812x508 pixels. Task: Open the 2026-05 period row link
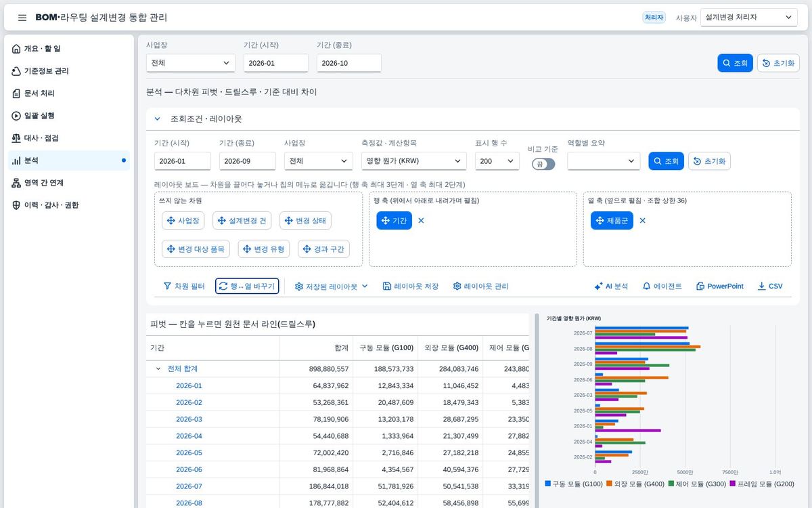(x=189, y=452)
